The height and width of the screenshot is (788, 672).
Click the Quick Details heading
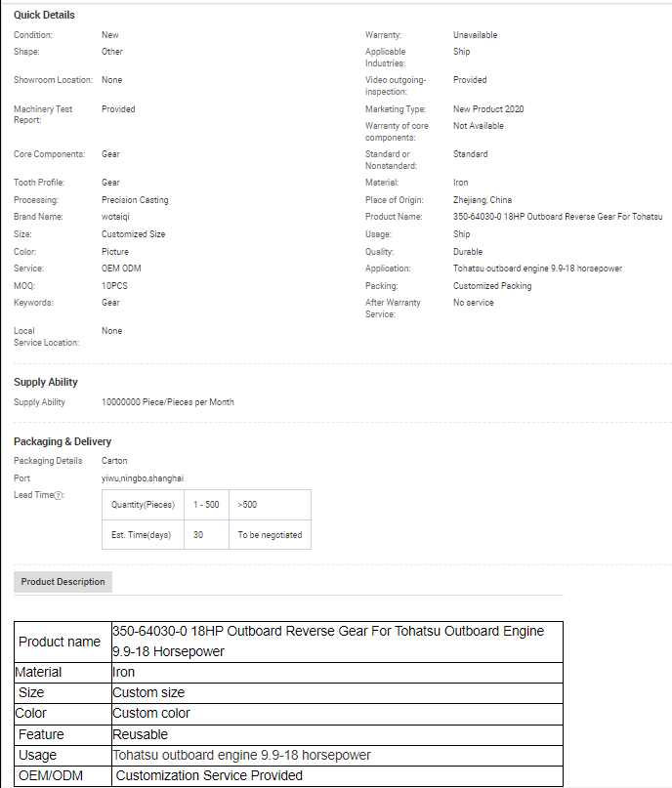[x=44, y=15]
